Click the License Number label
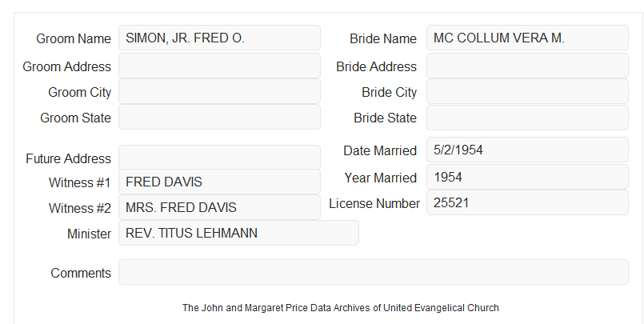This screenshot has height=324, width=644. 374,204
